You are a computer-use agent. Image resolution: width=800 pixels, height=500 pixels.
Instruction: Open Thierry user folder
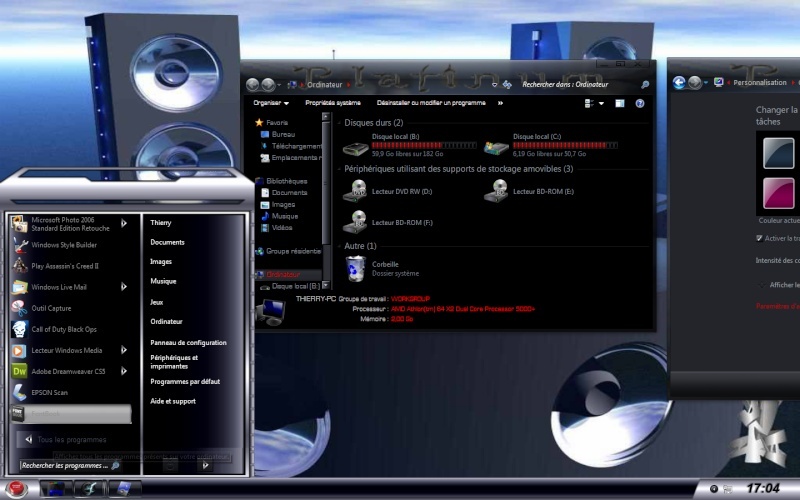tap(161, 223)
